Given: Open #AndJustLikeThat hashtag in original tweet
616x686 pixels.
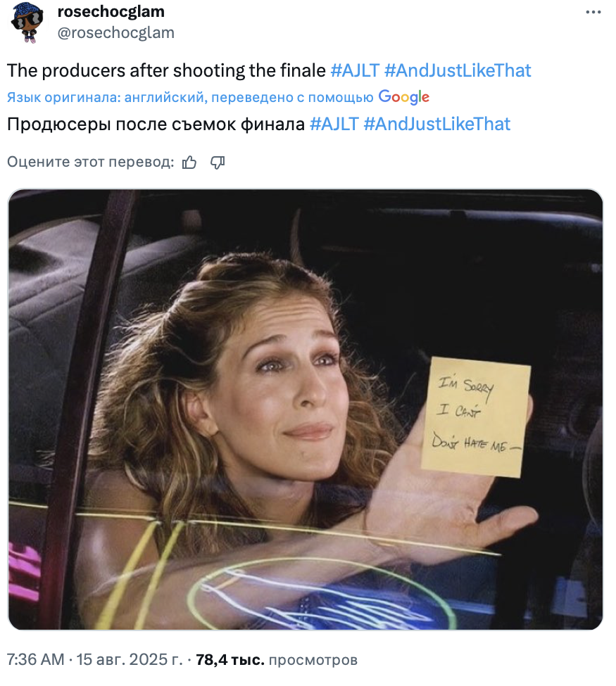Looking at the screenshot, I should [458, 70].
